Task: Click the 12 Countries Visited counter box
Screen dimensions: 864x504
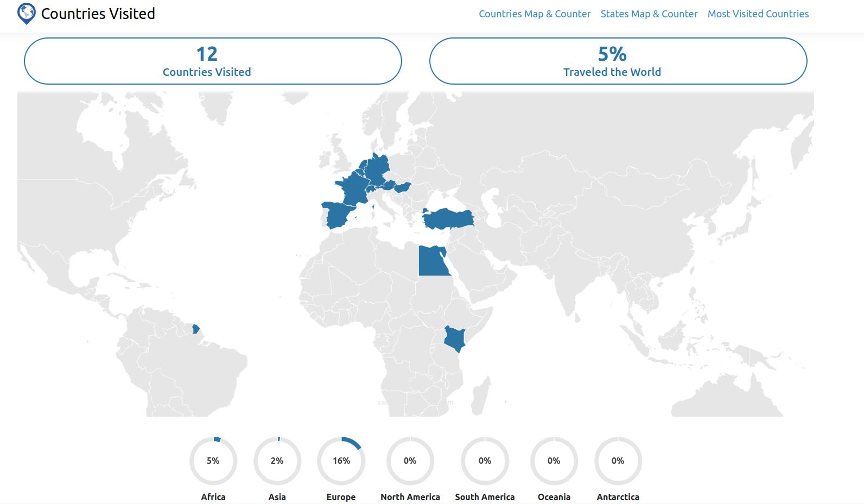Action: point(213,61)
